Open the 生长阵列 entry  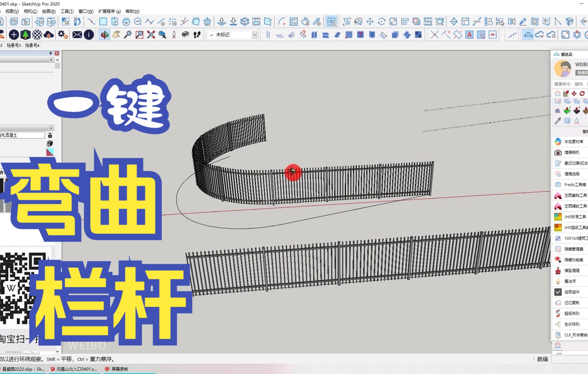coord(570,324)
